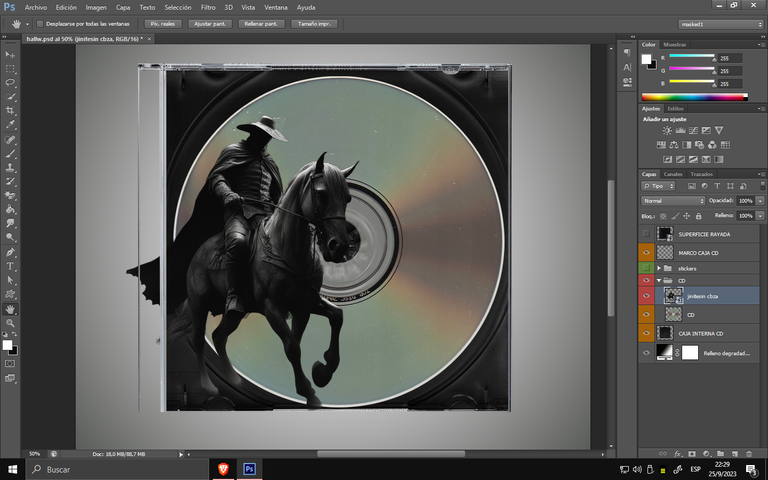Switch to the Muestras tab
768x480 pixels.
(674, 45)
